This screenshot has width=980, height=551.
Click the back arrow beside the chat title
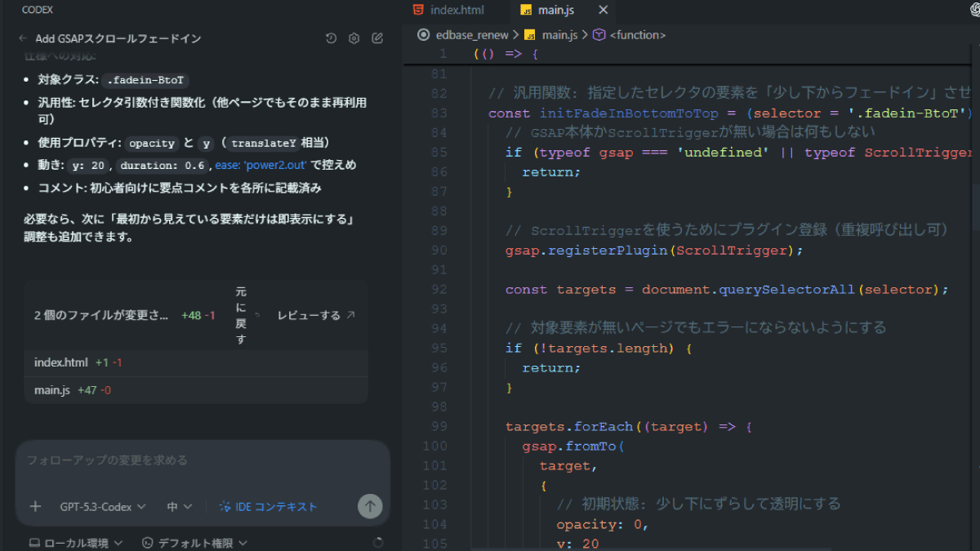click(23, 38)
